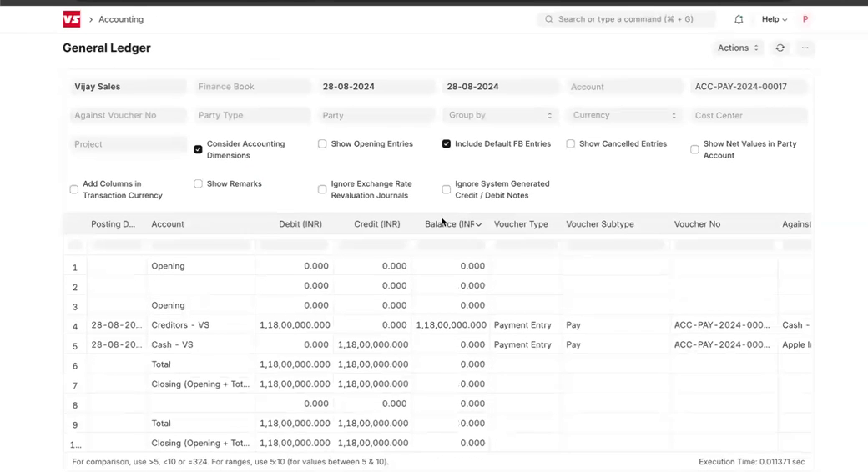The image size is (868, 472).
Task: Open the Currency dropdown
Action: coord(624,115)
